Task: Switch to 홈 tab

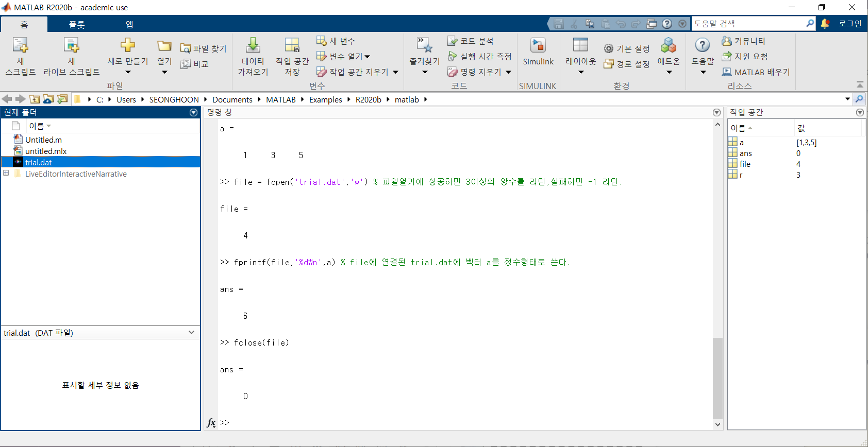Action: point(24,24)
